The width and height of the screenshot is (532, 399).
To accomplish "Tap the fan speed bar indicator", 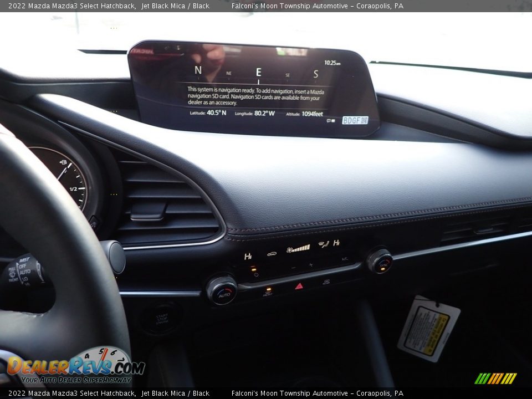I will coord(298,249).
